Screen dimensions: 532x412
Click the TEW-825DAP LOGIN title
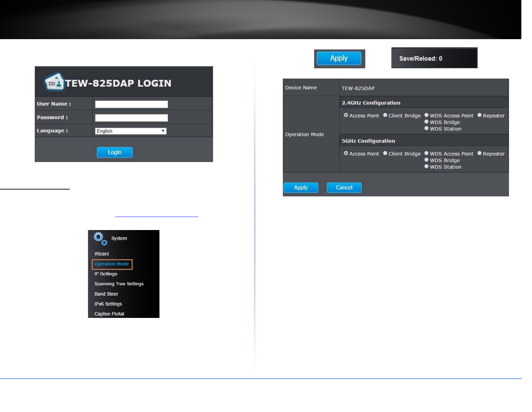click(x=118, y=83)
